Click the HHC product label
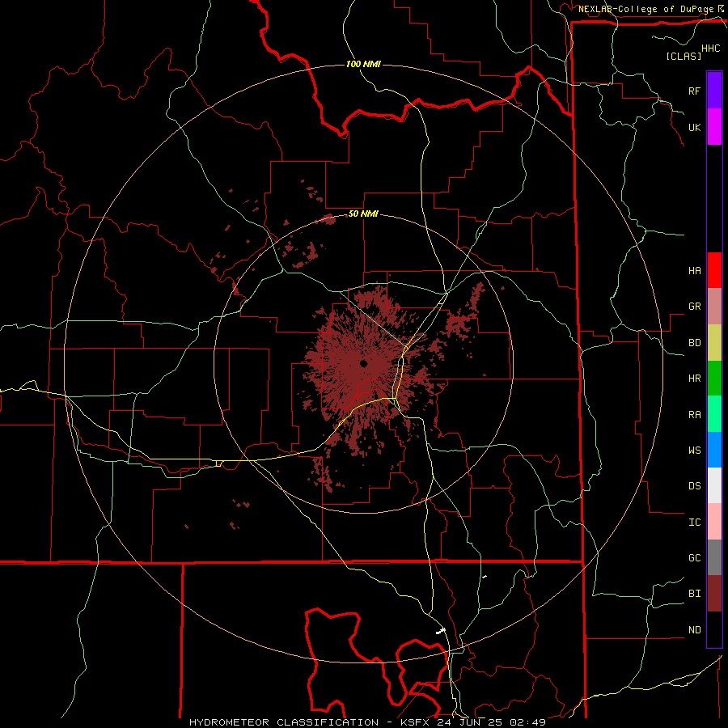The width and height of the screenshot is (728, 728). [x=711, y=49]
